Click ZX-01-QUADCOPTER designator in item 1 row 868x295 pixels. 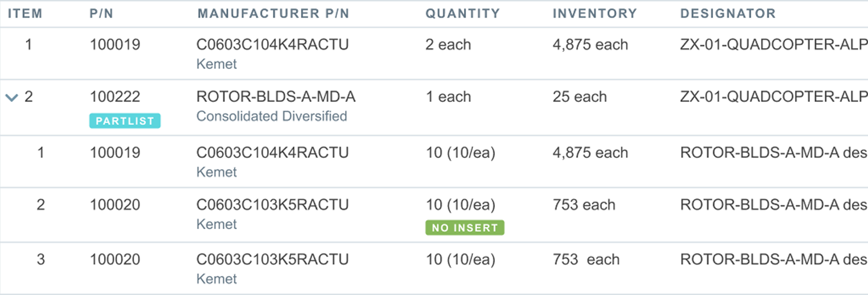coord(774,44)
